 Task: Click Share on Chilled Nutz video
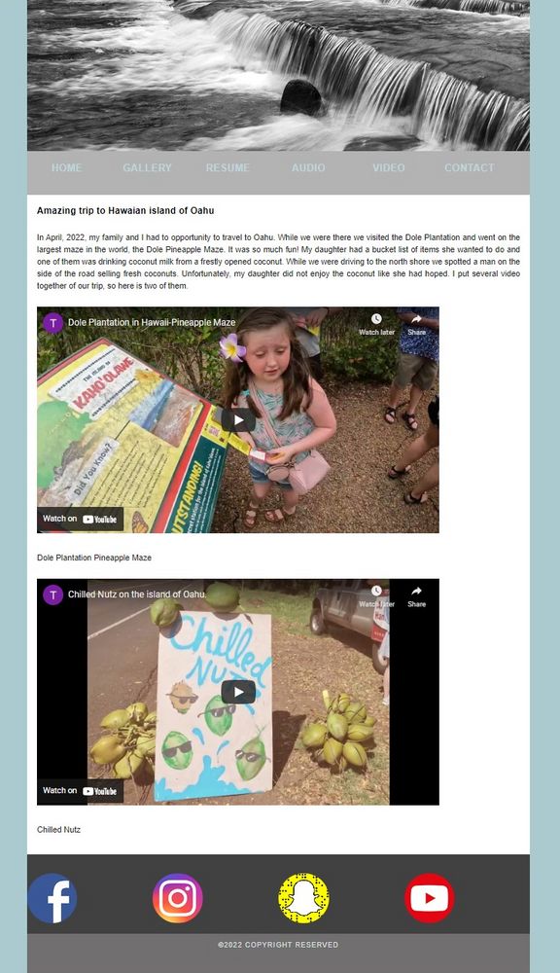click(x=416, y=596)
